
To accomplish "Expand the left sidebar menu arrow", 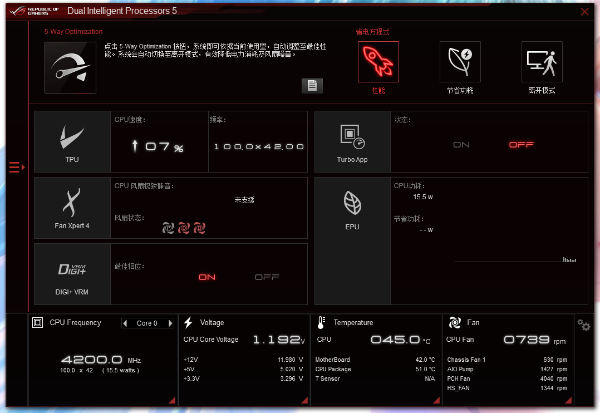I will pyautogui.click(x=17, y=167).
